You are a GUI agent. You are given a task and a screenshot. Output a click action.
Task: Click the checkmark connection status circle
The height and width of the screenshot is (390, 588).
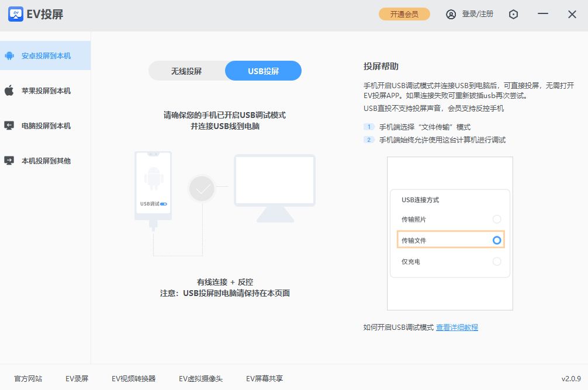[x=202, y=189]
